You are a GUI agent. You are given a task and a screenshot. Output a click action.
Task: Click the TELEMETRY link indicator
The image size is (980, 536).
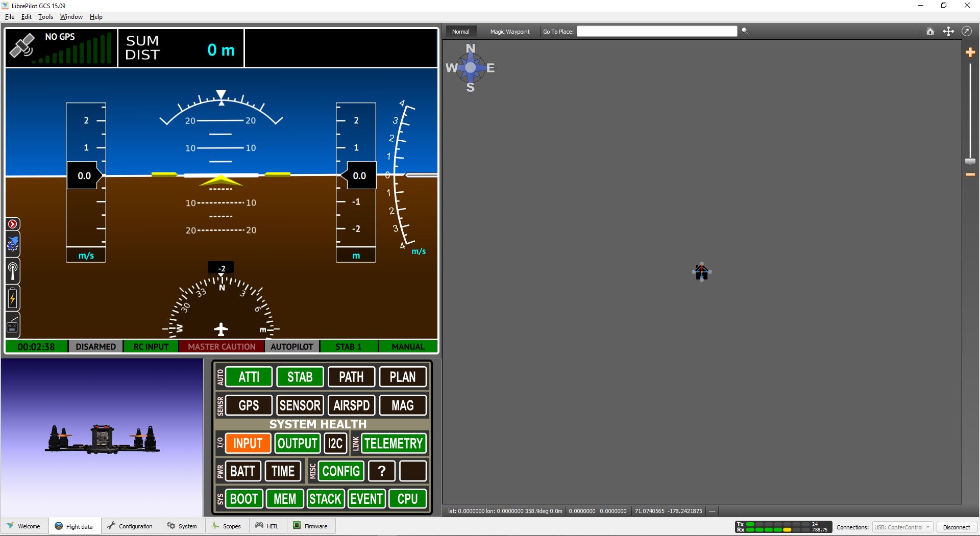pyautogui.click(x=394, y=443)
